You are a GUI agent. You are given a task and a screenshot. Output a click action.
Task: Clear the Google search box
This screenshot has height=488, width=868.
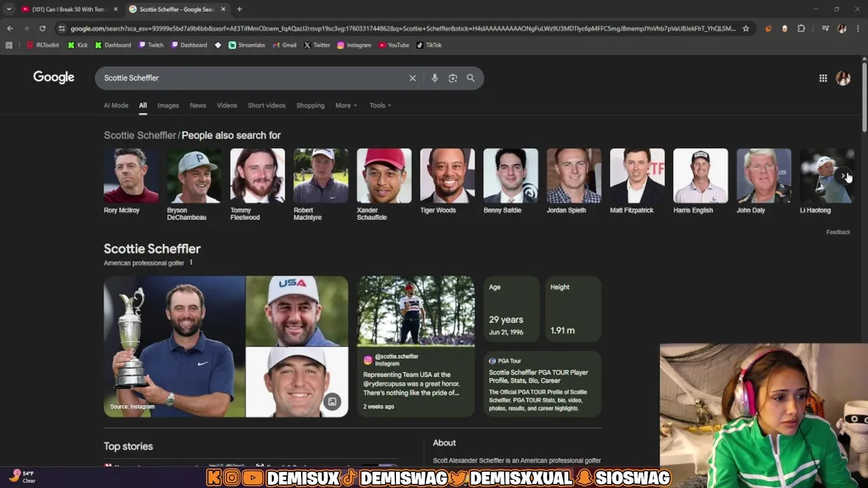pyautogui.click(x=412, y=78)
